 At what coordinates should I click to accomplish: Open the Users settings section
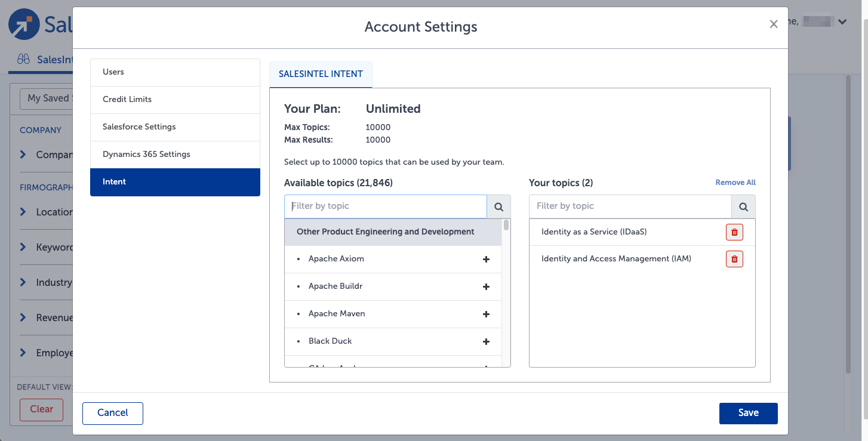pos(175,72)
